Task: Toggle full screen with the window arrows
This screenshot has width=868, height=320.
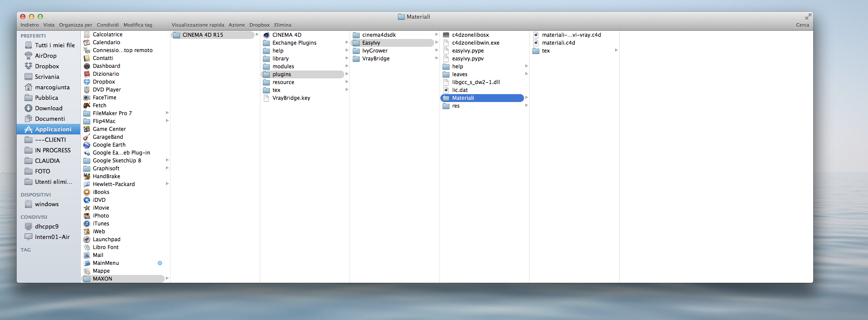Action: [808, 17]
